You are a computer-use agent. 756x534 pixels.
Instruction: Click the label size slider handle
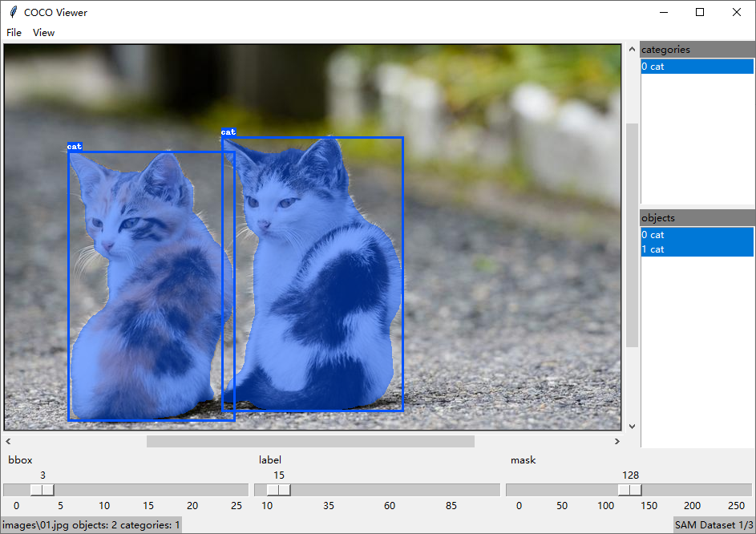pyautogui.click(x=279, y=490)
